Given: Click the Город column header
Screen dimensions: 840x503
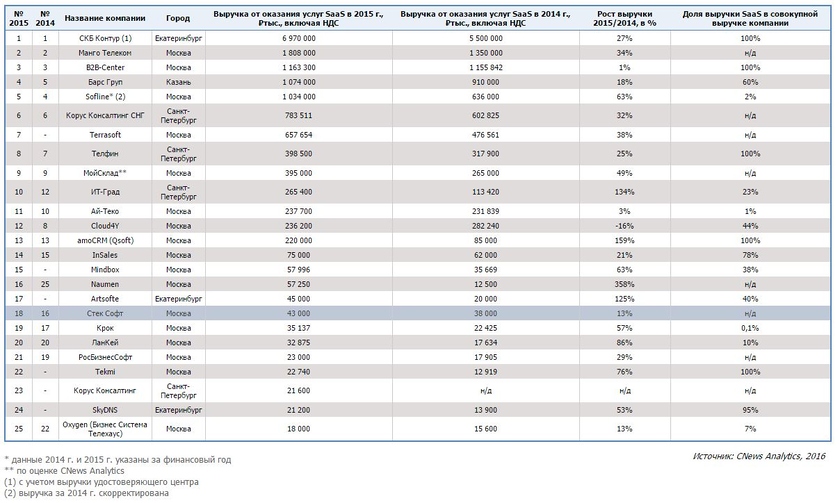Looking at the screenshot, I should [178, 18].
